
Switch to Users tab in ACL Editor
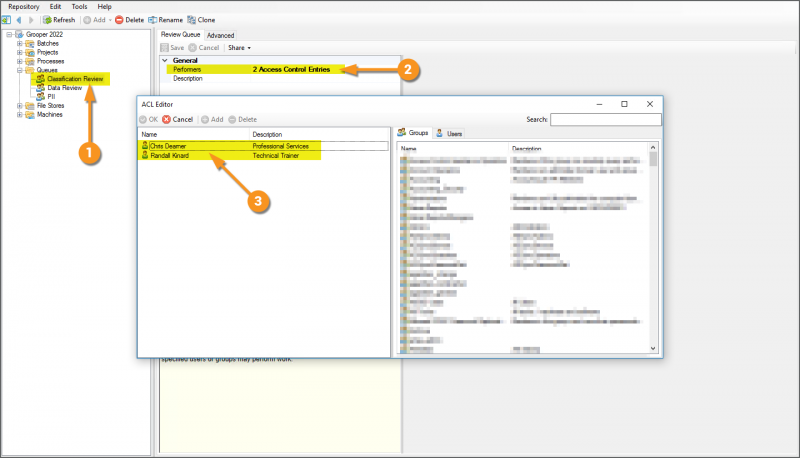pos(449,134)
